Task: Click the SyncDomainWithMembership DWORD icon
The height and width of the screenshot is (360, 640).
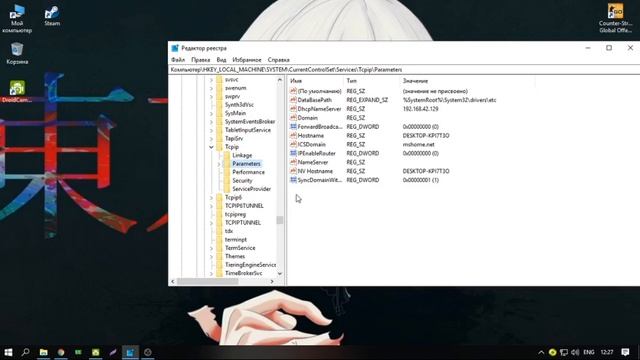Action: [x=293, y=180]
